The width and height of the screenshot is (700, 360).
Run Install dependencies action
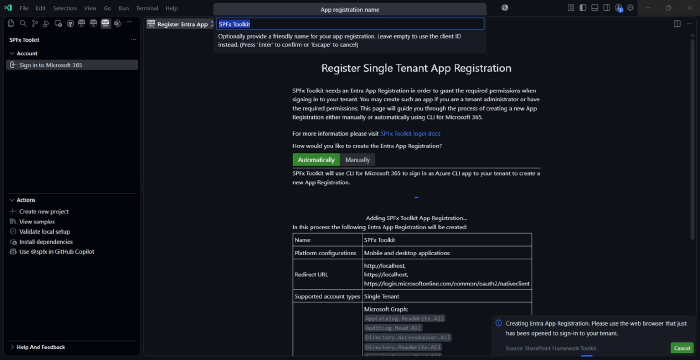point(46,242)
